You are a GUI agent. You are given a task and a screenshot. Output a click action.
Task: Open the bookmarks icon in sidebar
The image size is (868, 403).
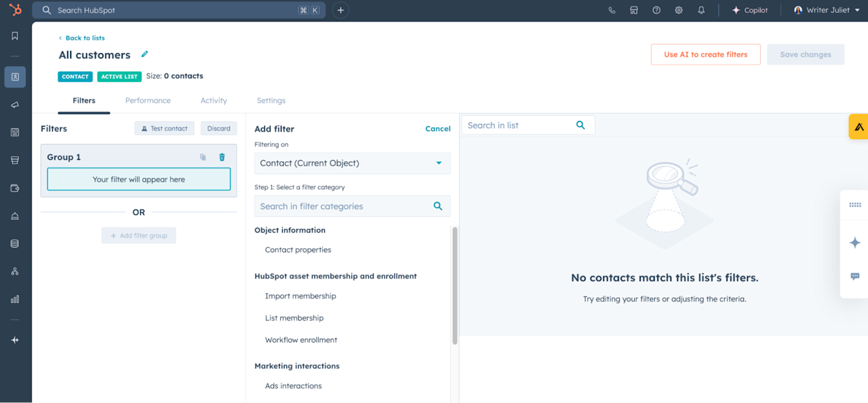click(x=15, y=36)
